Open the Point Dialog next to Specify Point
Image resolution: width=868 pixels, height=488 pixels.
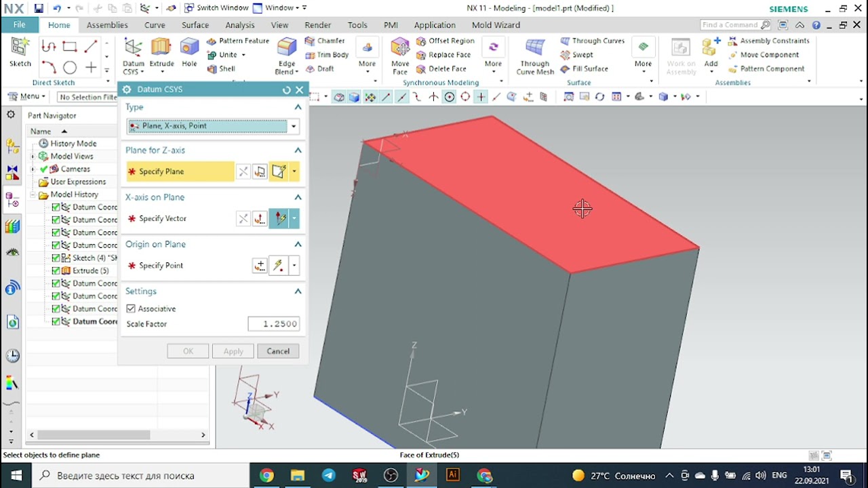pyautogui.click(x=260, y=266)
